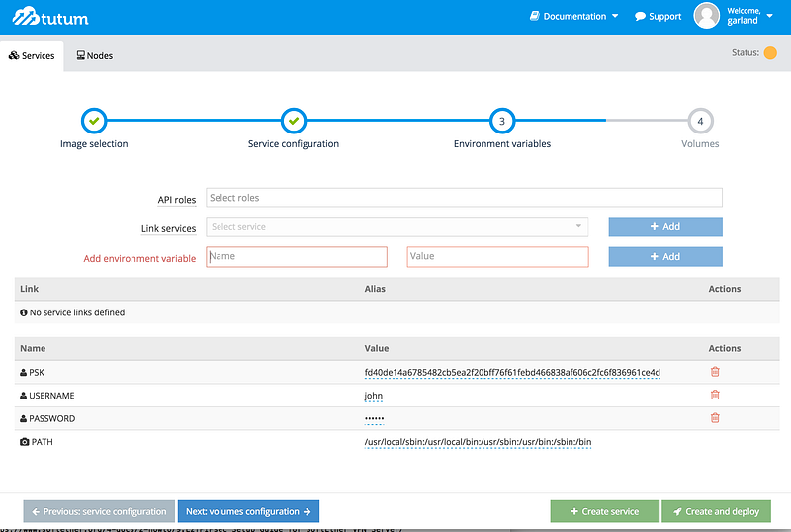Click the Create service button
Screen dimensions: 791x532
coord(604,511)
